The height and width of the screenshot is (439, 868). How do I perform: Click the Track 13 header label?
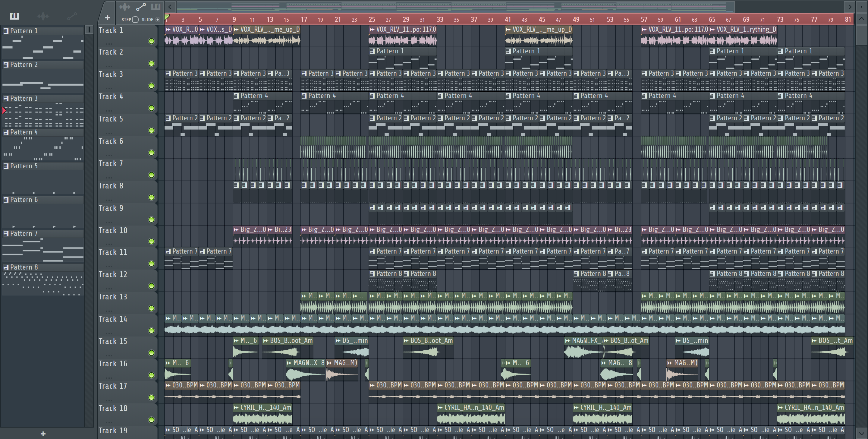point(113,297)
